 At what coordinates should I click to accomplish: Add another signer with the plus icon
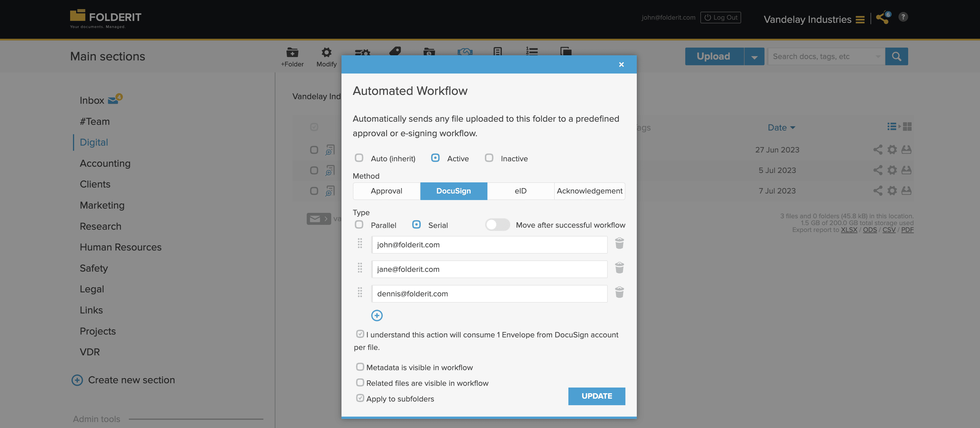pos(377,315)
